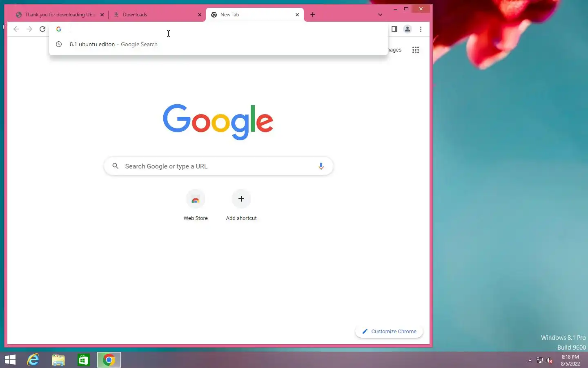The width and height of the screenshot is (588, 368).
Task: Select the New Tab tab
Action: pos(255,15)
